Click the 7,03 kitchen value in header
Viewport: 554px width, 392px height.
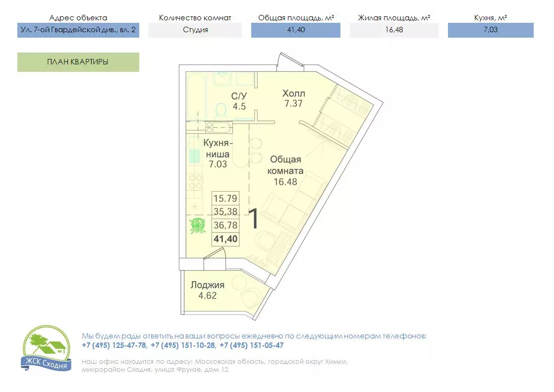[491, 30]
